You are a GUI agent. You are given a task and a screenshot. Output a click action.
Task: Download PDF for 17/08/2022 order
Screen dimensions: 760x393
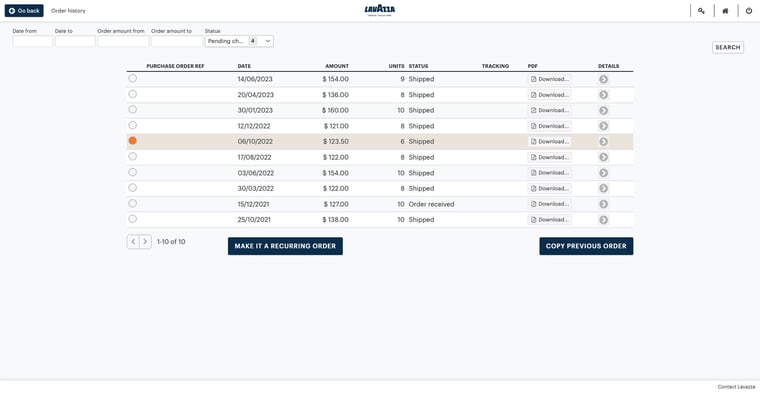[x=550, y=157]
